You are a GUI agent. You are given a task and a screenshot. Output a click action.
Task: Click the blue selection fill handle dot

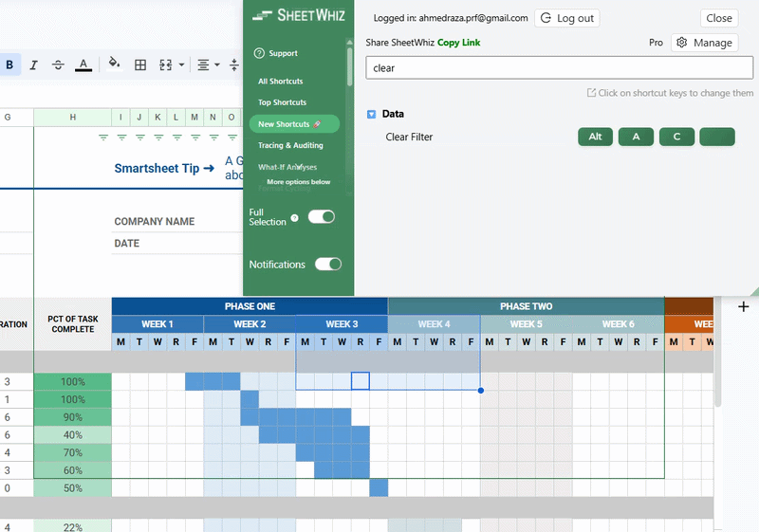[x=481, y=391]
